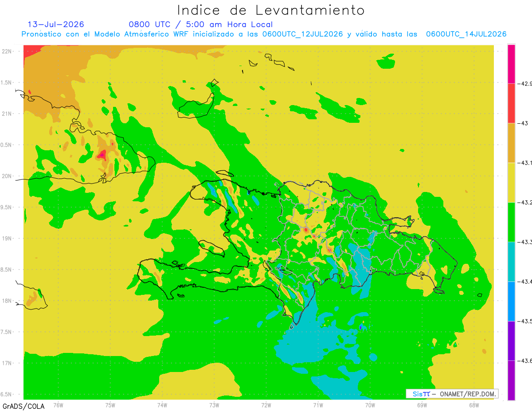
Task: Pick the orange legend color band
Action: point(511,143)
